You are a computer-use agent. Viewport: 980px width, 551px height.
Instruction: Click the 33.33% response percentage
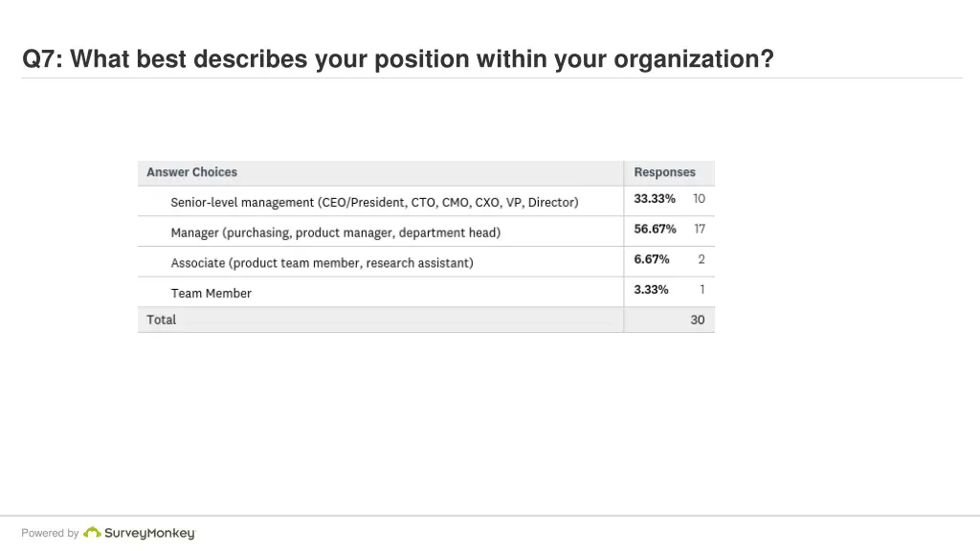coord(655,199)
